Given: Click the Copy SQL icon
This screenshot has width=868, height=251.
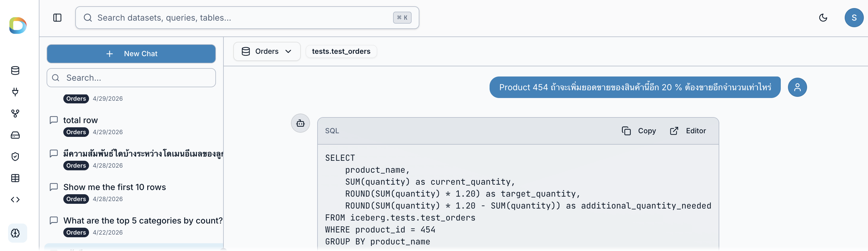Looking at the screenshot, I should [626, 131].
